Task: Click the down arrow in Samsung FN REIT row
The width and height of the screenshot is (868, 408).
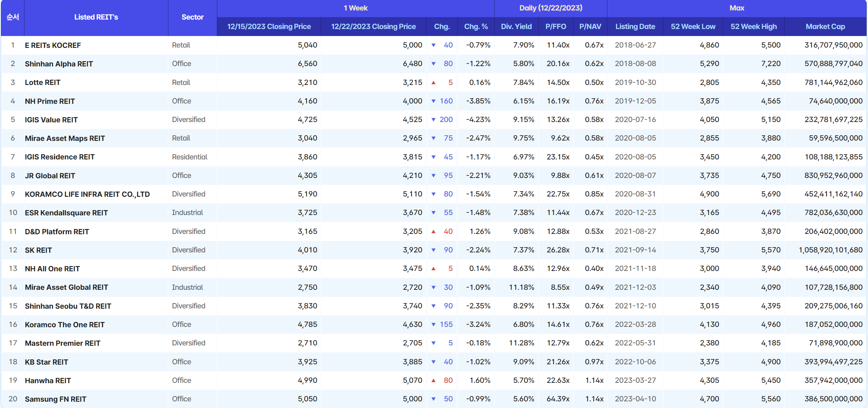Action: 433,399
